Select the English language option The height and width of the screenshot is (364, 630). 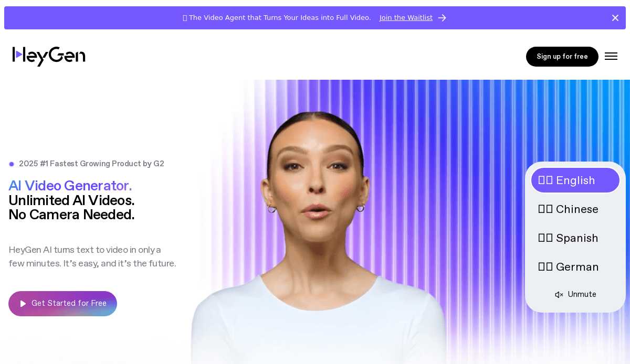tap(575, 180)
